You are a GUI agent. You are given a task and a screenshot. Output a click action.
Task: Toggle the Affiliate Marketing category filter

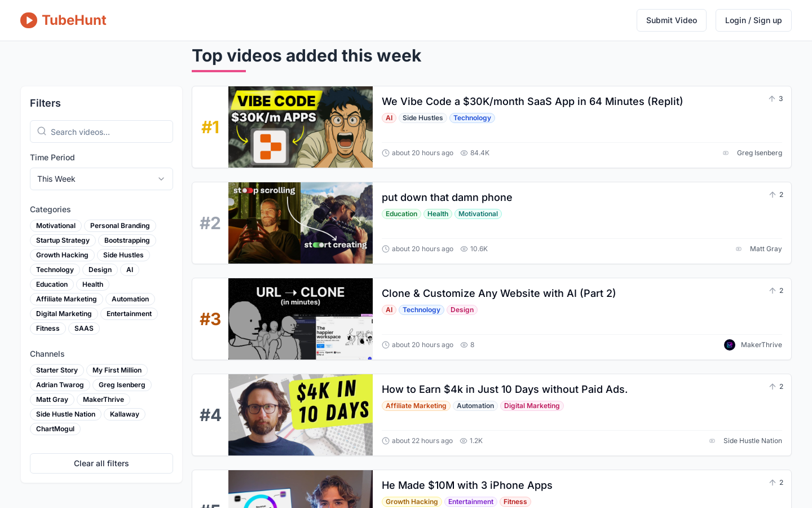coord(67,299)
